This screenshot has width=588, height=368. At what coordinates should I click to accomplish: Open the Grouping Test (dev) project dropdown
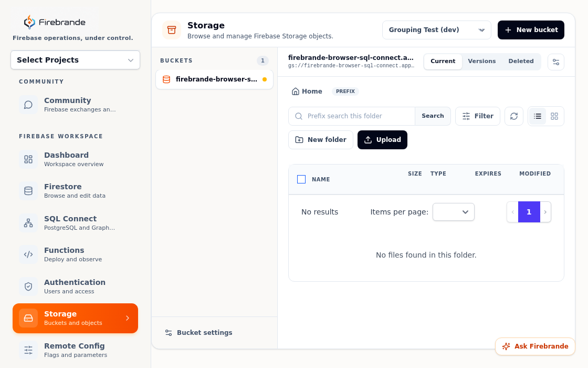(x=436, y=30)
